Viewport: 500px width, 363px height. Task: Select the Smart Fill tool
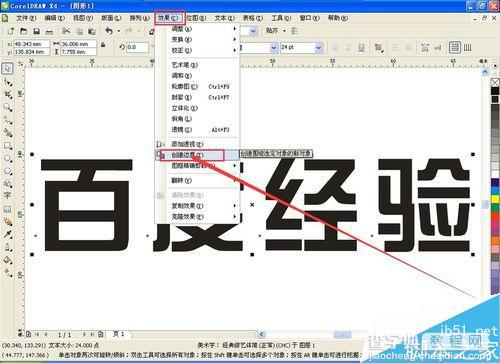tap(7, 133)
